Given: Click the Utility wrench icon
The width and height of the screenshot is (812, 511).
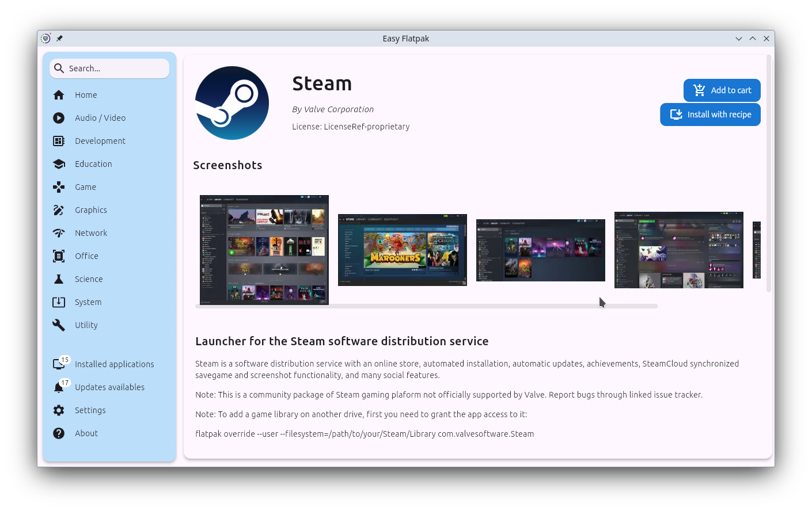Looking at the screenshot, I should point(59,325).
